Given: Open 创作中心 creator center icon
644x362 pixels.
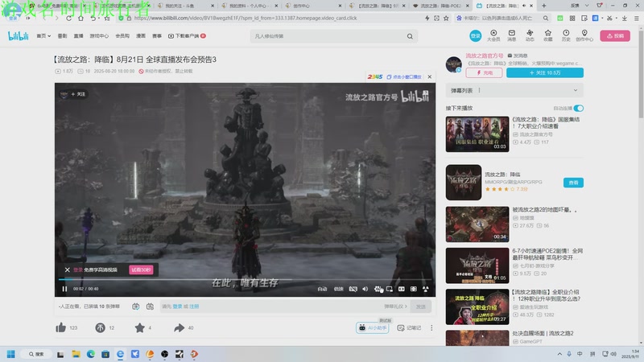Looking at the screenshot, I should coord(584,35).
